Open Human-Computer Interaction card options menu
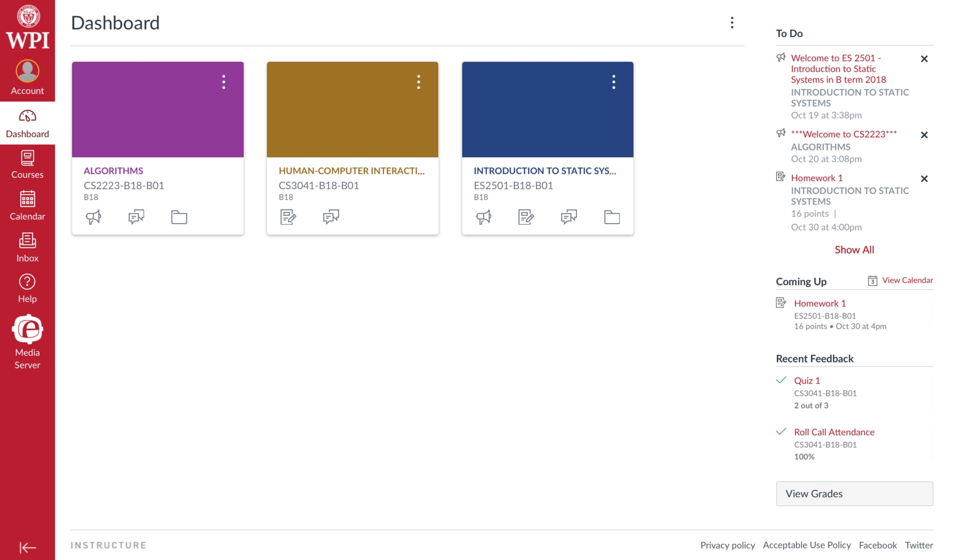The height and width of the screenshot is (560, 956). click(419, 82)
